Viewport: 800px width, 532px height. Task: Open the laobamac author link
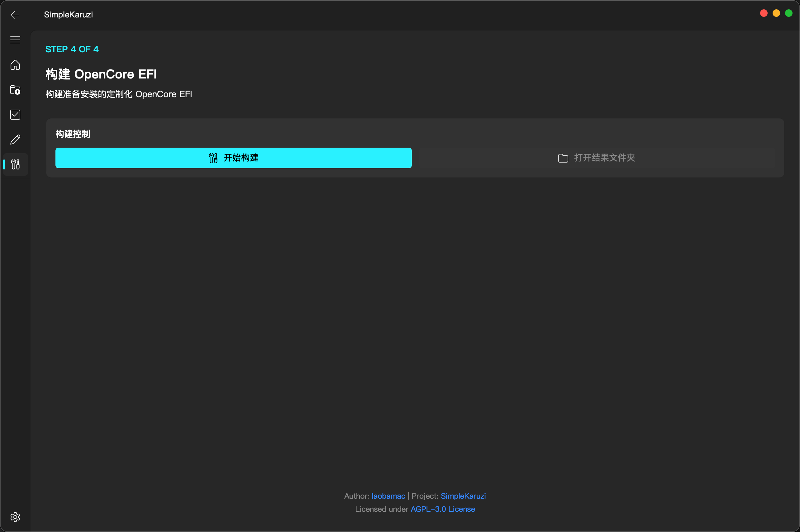[388, 496]
